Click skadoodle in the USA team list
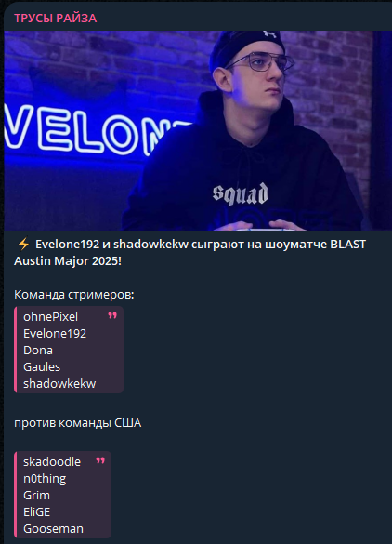 click(x=52, y=462)
